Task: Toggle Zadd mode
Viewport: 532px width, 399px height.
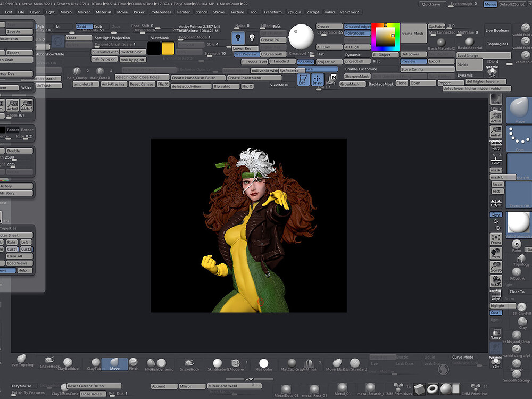Action: (x=84, y=26)
